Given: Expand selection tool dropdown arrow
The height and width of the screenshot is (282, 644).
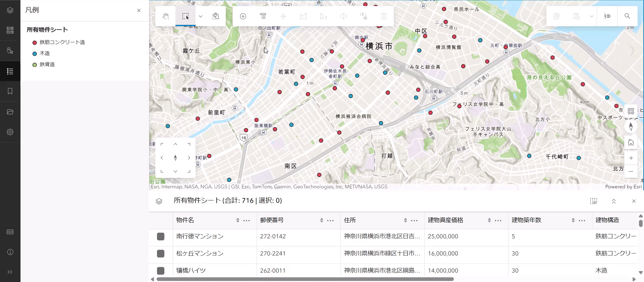Looking at the screenshot, I should point(201,16).
